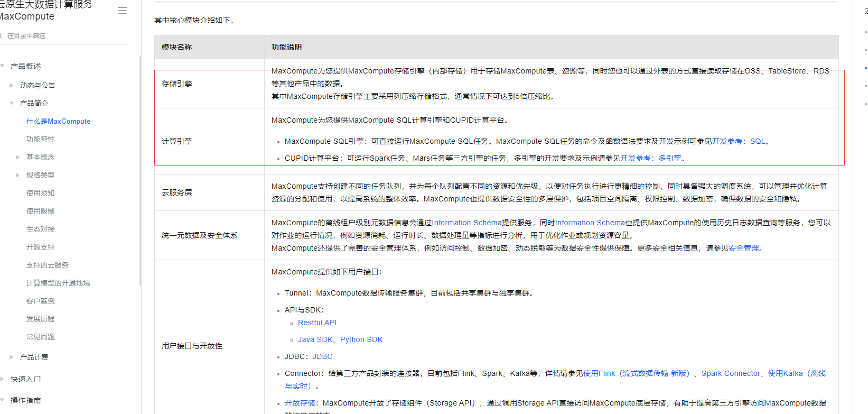Open the 使用Kafka link
This screenshot has width=868, height=414.
point(797,373)
